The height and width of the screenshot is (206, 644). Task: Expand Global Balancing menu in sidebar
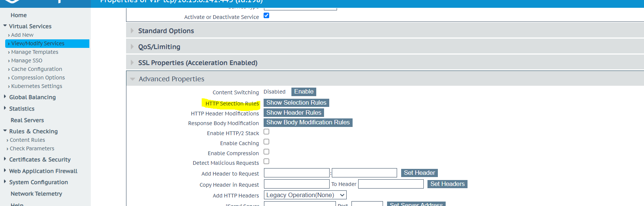[32, 97]
